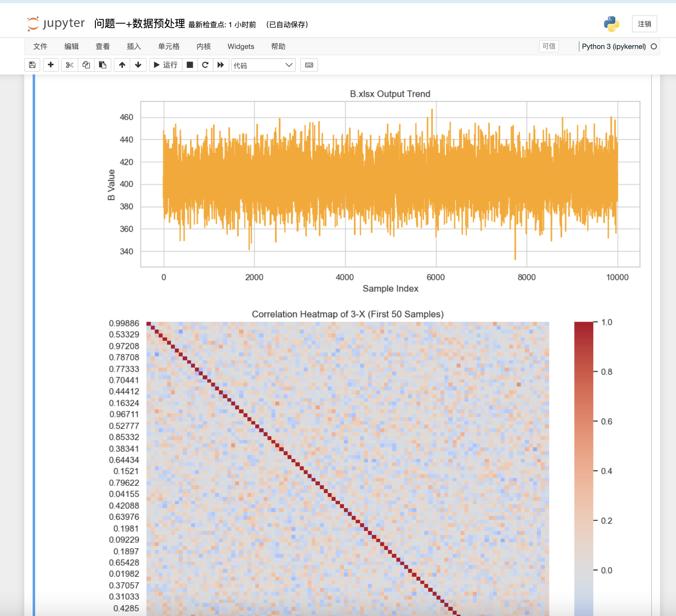Rename notebook title 问题一+数据预处理
The width and height of the screenshot is (676, 616).
click(139, 24)
